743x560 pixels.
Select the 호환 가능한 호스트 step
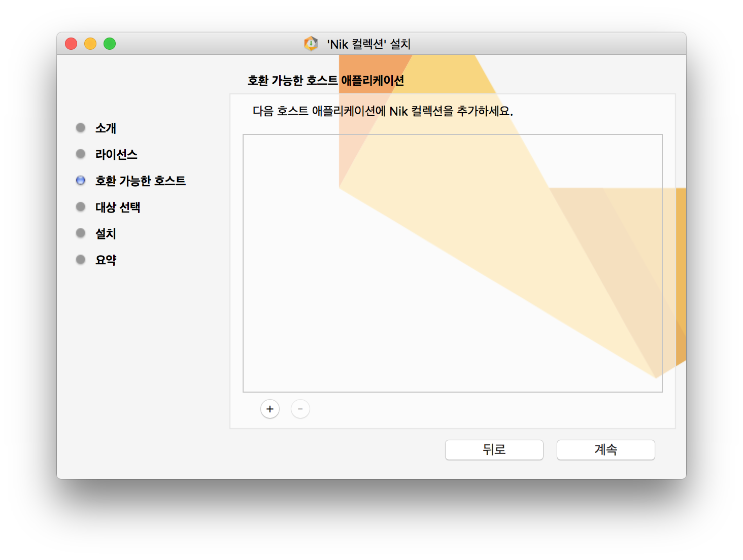[x=141, y=181]
